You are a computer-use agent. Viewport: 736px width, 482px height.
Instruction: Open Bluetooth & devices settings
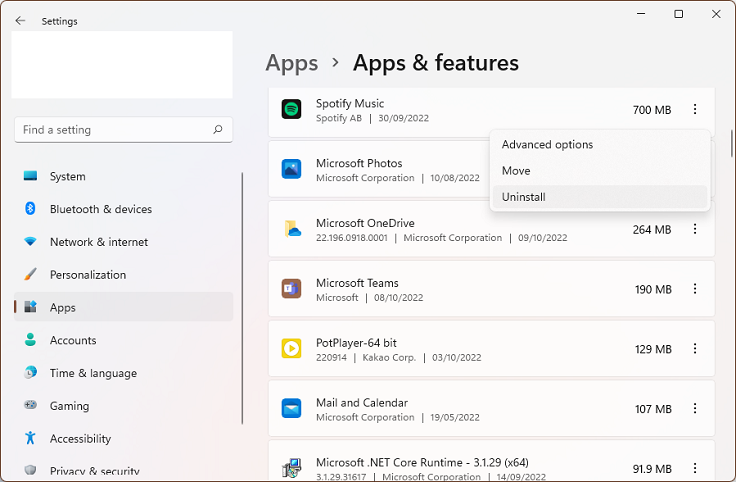(x=123, y=209)
